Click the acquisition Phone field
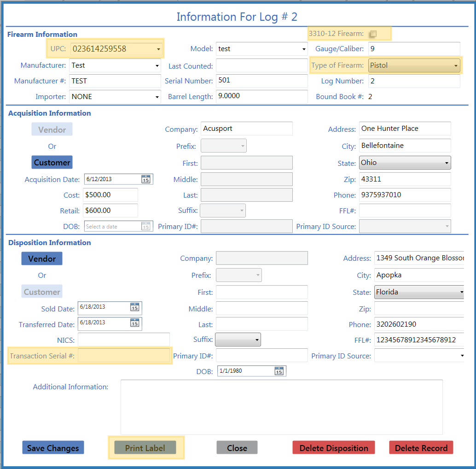Screen dimensions: 476x469 (x=405, y=195)
